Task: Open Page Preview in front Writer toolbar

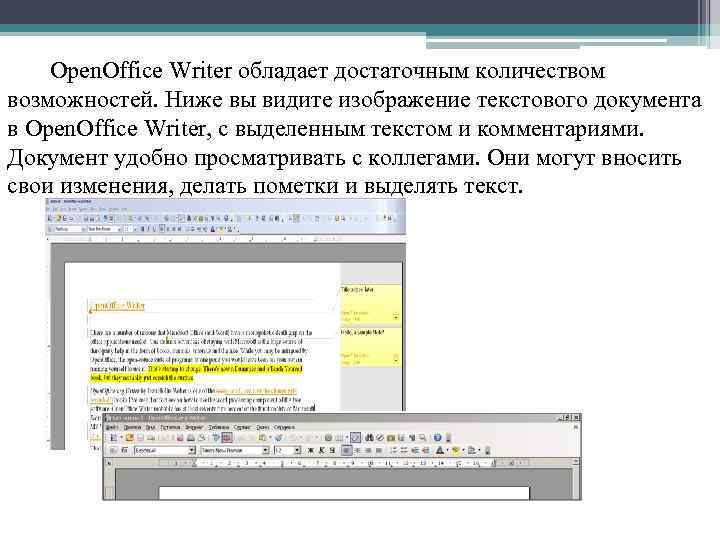Action: coord(202,438)
